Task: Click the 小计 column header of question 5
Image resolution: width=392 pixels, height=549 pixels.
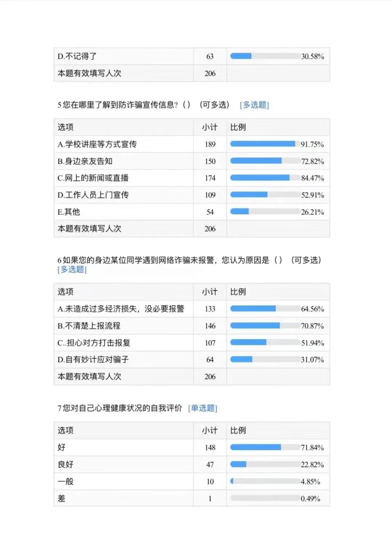Action: click(x=210, y=127)
